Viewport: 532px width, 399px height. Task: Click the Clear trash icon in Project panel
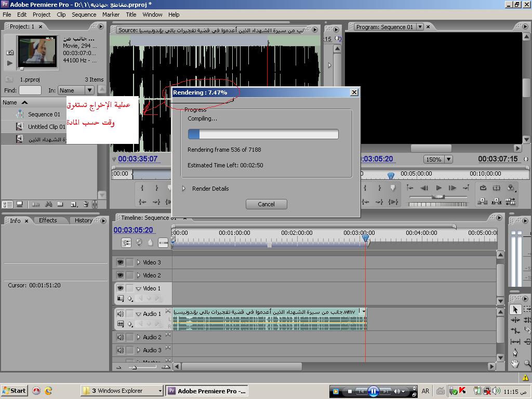pyautogui.click(x=86, y=205)
